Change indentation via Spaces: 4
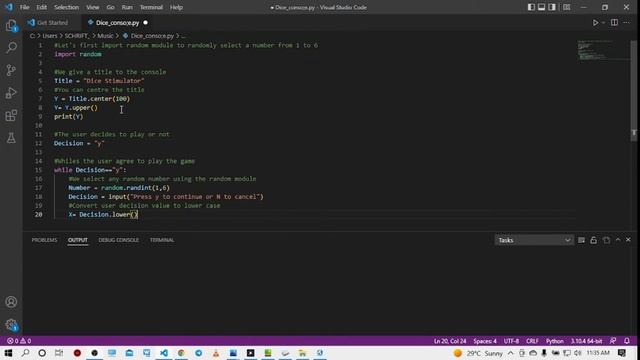This screenshot has height=360, width=640. coord(485,341)
